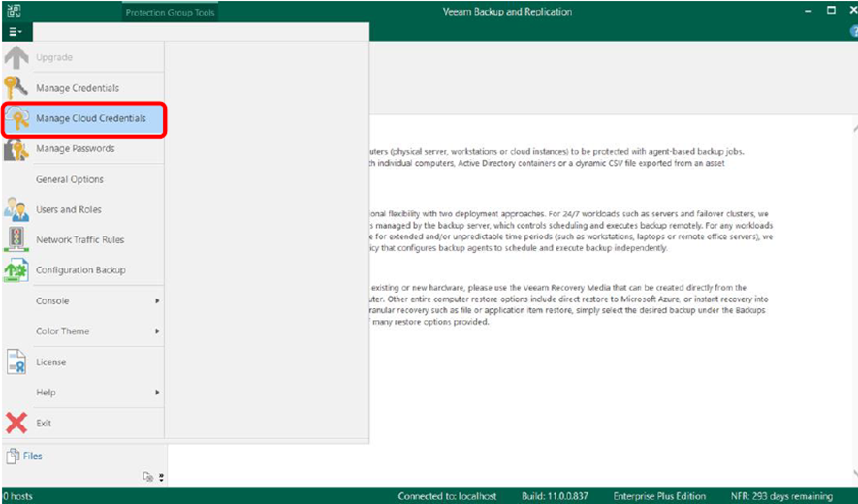Screen dimensions: 858x504
Task: Open the help question mark icon
Action: [853, 32]
